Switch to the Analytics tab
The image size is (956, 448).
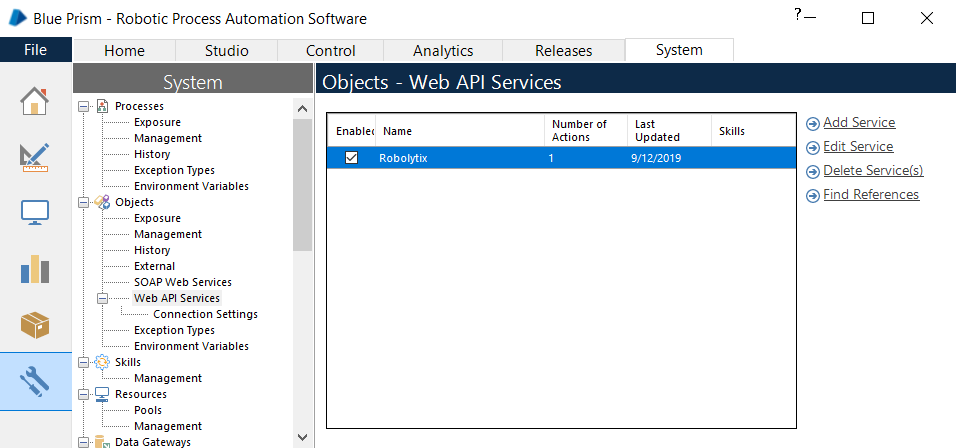click(x=443, y=51)
